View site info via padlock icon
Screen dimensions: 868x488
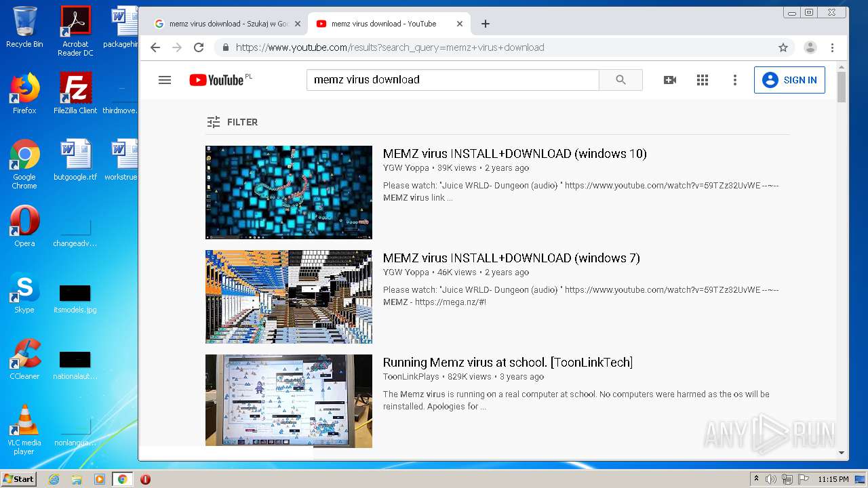tap(226, 47)
